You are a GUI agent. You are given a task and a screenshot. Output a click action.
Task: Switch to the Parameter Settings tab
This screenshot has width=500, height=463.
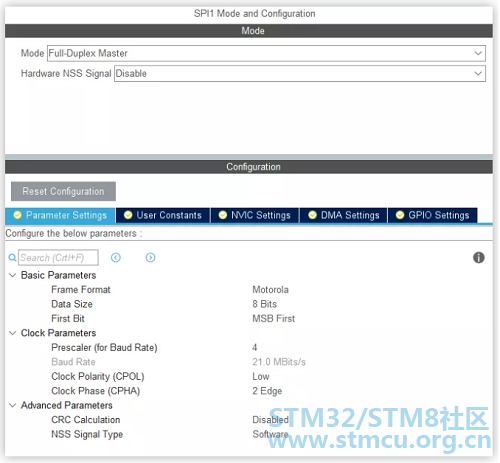point(60,215)
